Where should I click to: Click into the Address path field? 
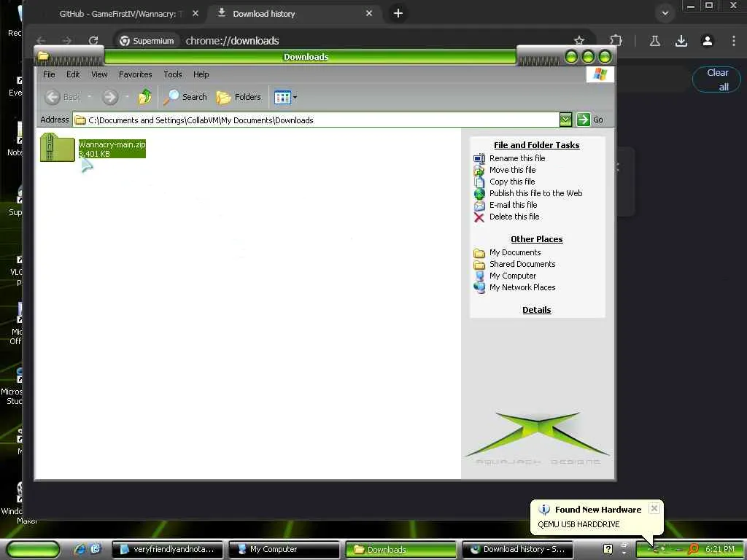pyautogui.click(x=317, y=120)
